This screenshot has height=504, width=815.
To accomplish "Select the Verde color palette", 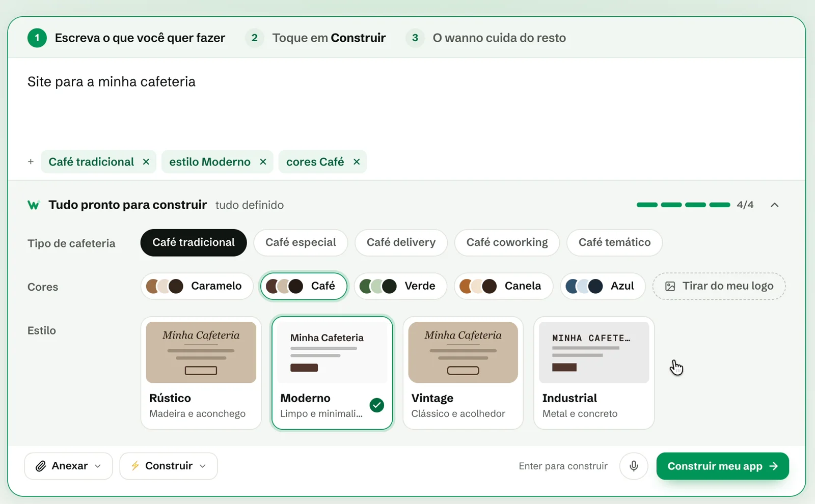I will tap(400, 286).
